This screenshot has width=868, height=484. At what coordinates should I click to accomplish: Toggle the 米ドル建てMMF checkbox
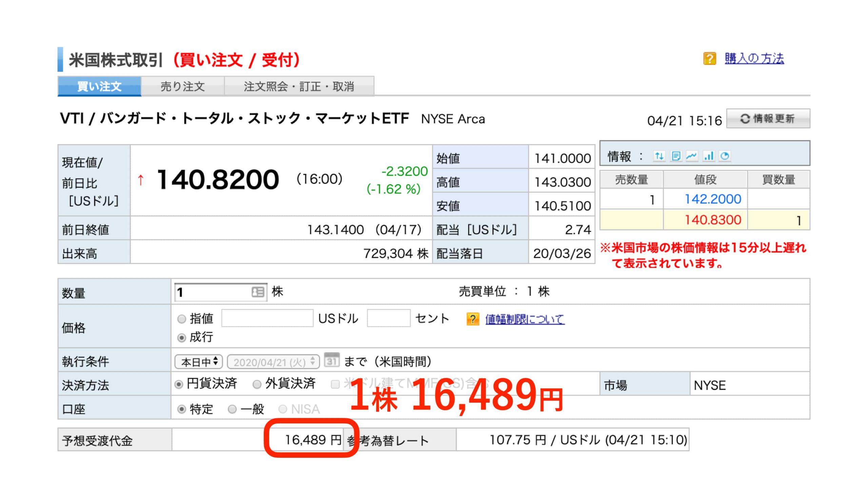pyautogui.click(x=335, y=384)
